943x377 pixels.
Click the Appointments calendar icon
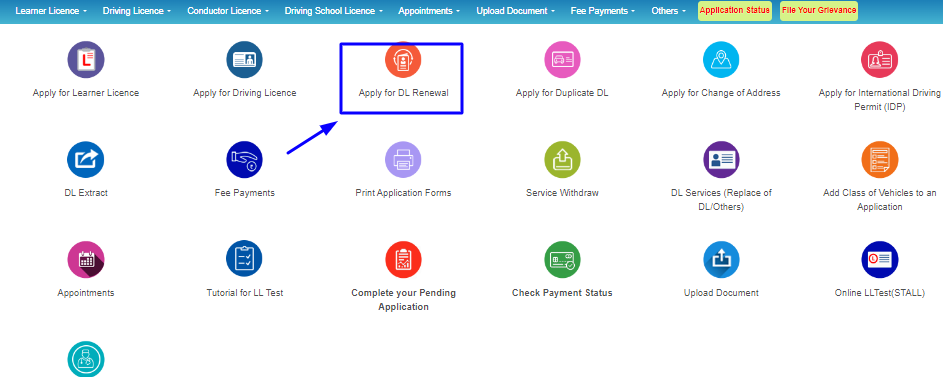pos(86,259)
